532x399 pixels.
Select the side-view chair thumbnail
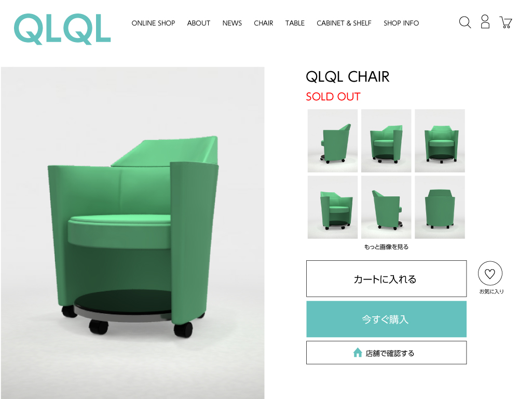pyautogui.click(x=333, y=141)
